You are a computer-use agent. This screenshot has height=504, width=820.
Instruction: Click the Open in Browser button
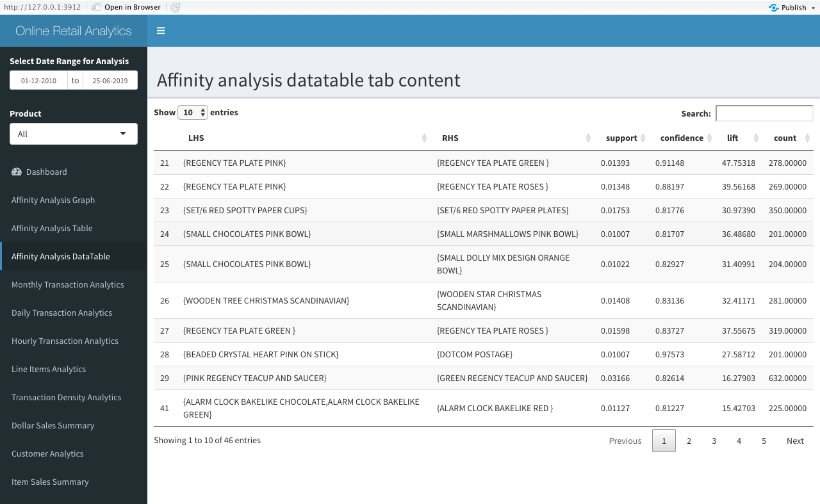pyautogui.click(x=126, y=7)
